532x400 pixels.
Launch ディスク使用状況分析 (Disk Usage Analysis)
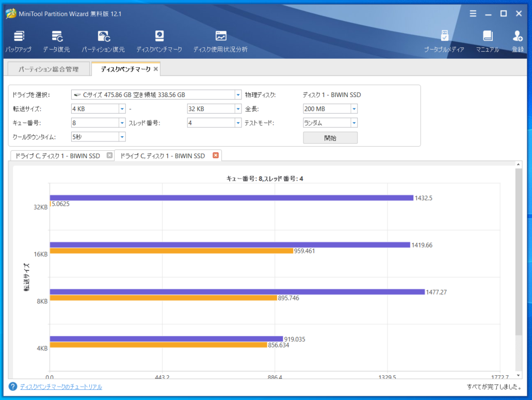tap(220, 41)
